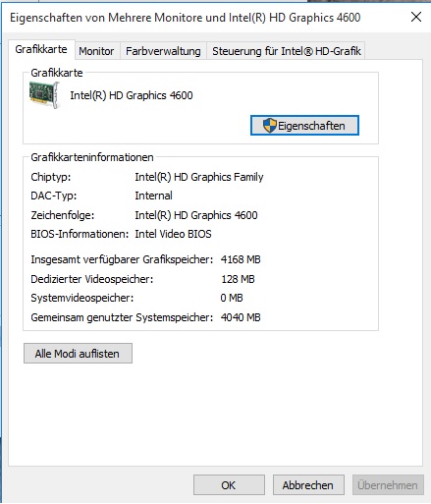
Task: Click the BIOS value Intel Video BIOS
Action: click(x=173, y=234)
